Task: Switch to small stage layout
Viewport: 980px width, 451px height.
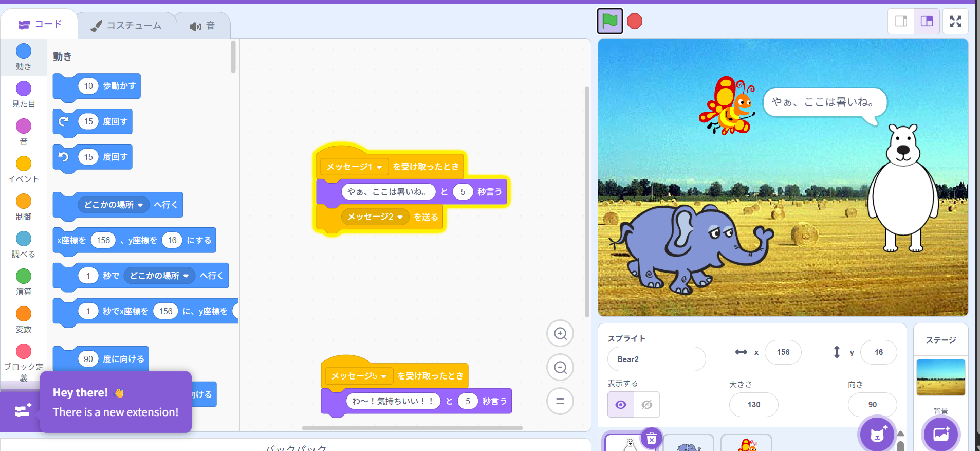Action: (901, 21)
